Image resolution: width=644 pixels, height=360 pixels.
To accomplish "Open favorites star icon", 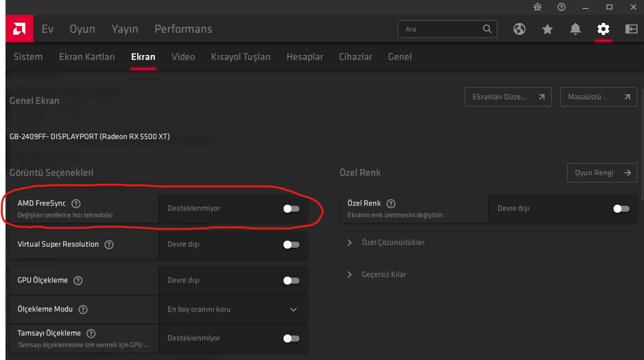I will [x=547, y=29].
